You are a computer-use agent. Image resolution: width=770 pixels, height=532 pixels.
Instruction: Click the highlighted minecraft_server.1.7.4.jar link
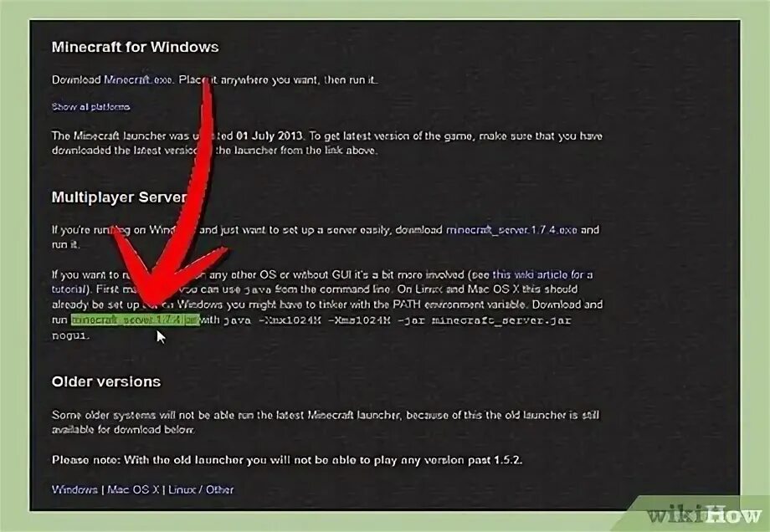(x=135, y=320)
